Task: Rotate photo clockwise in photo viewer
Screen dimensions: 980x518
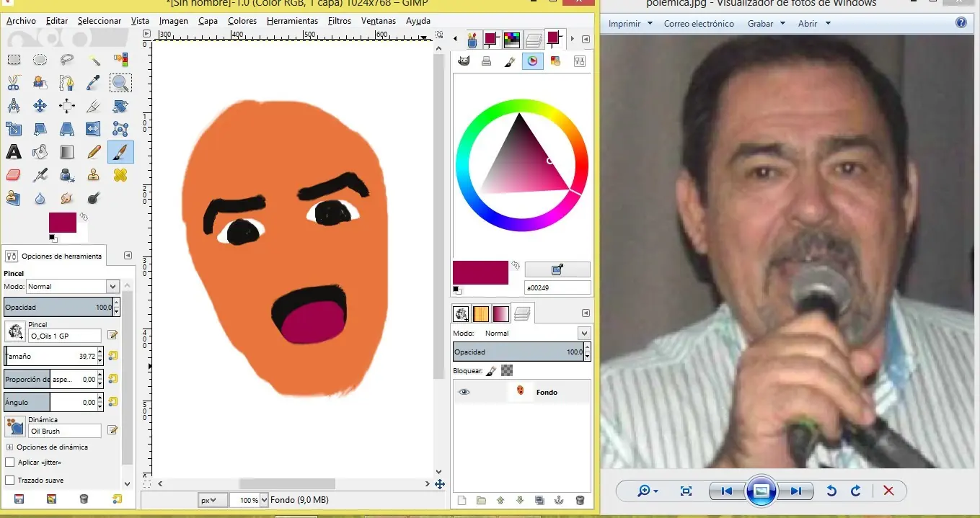Action: tap(856, 491)
